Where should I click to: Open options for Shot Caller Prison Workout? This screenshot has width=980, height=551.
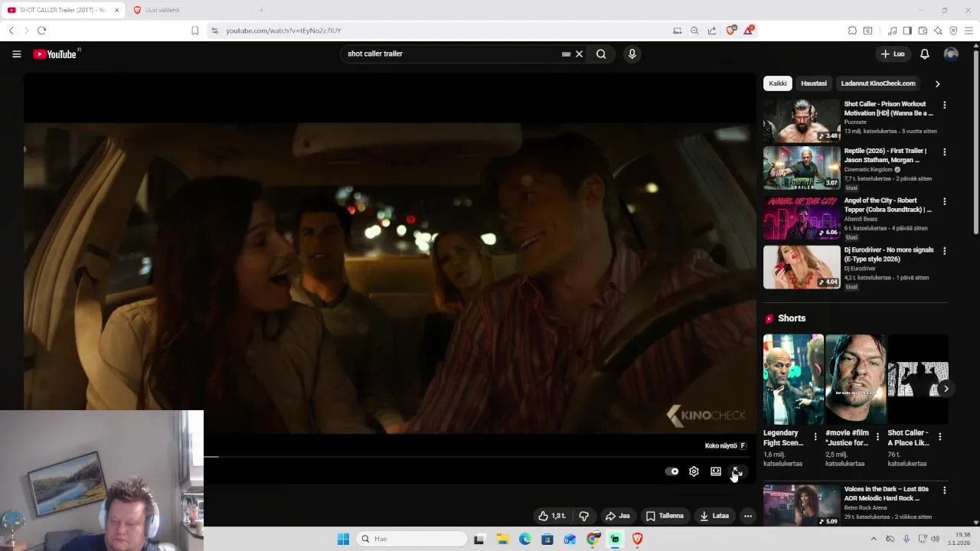click(944, 105)
